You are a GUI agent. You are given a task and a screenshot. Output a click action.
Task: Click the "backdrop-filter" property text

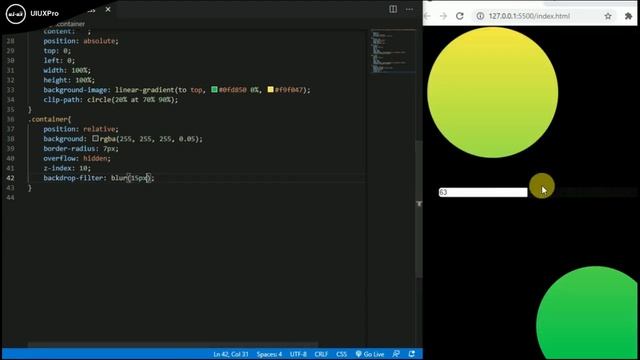click(x=73, y=178)
